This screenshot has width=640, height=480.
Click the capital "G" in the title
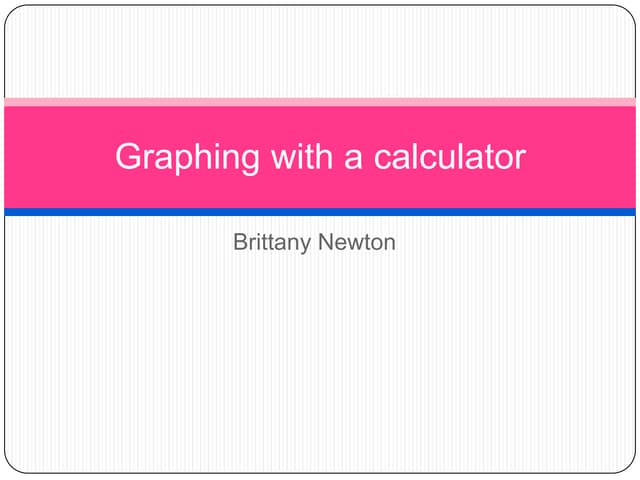[128, 157]
